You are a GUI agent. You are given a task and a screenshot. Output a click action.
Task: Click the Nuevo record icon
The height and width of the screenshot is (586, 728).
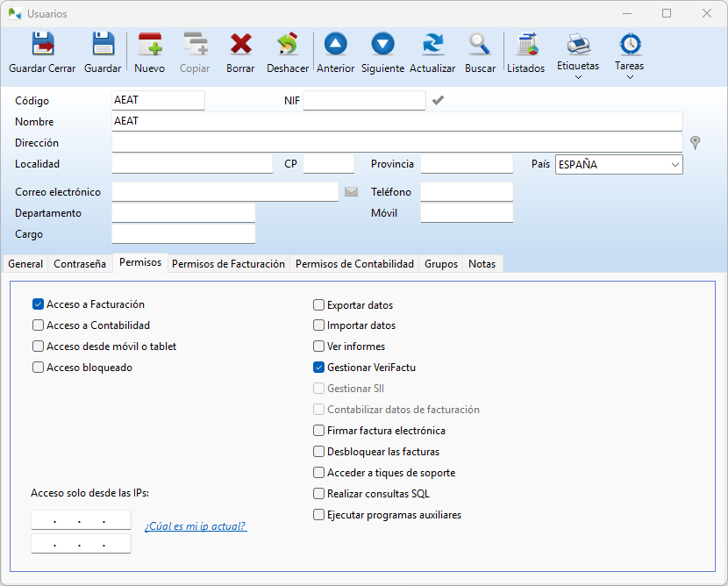pos(149,46)
